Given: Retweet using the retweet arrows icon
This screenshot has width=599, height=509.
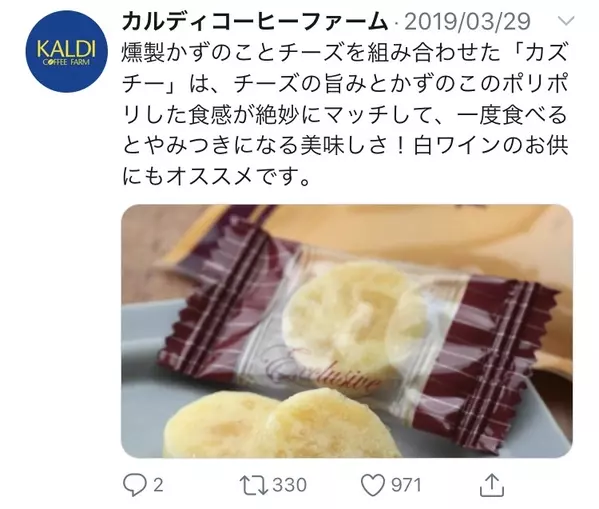Looking at the screenshot, I should click(x=254, y=485).
